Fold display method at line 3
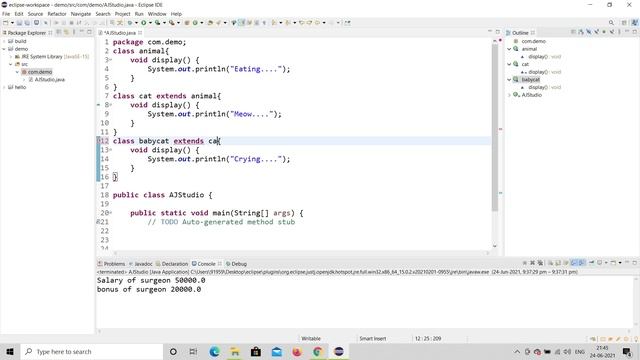Image resolution: width=640 pixels, height=360 pixels. pyautogui.click(x=110, y=60)
